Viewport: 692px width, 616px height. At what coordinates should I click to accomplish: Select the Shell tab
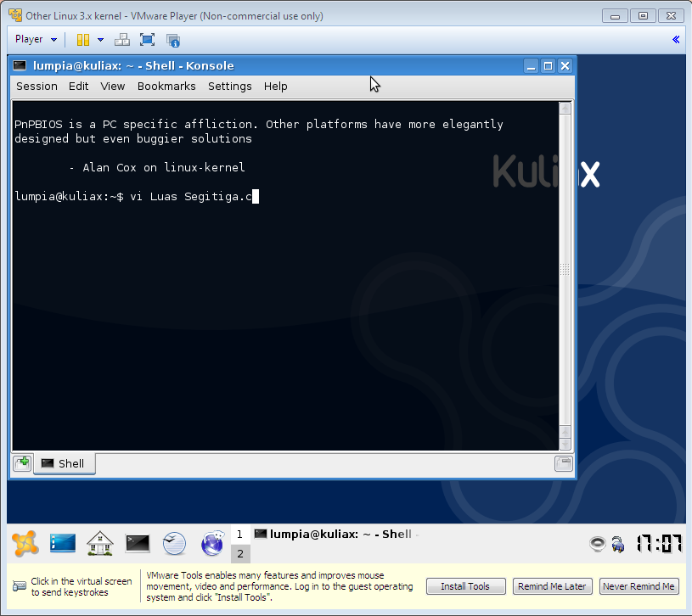coord(65,464)
